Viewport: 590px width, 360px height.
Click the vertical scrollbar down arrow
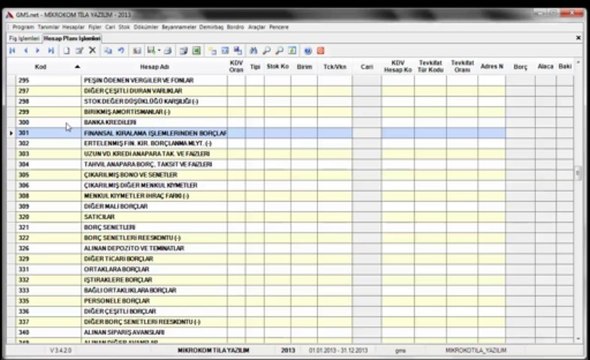tap(578, 339)
